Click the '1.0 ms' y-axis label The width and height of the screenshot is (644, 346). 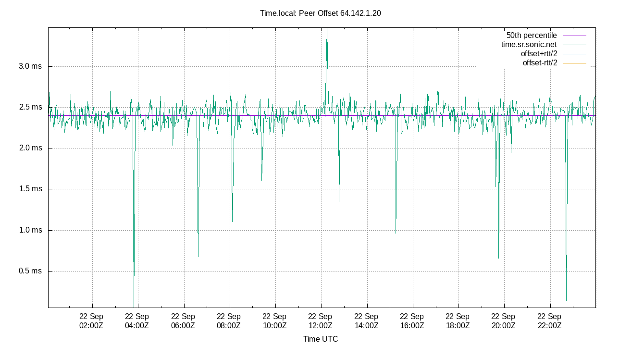(x=30, y=230)
